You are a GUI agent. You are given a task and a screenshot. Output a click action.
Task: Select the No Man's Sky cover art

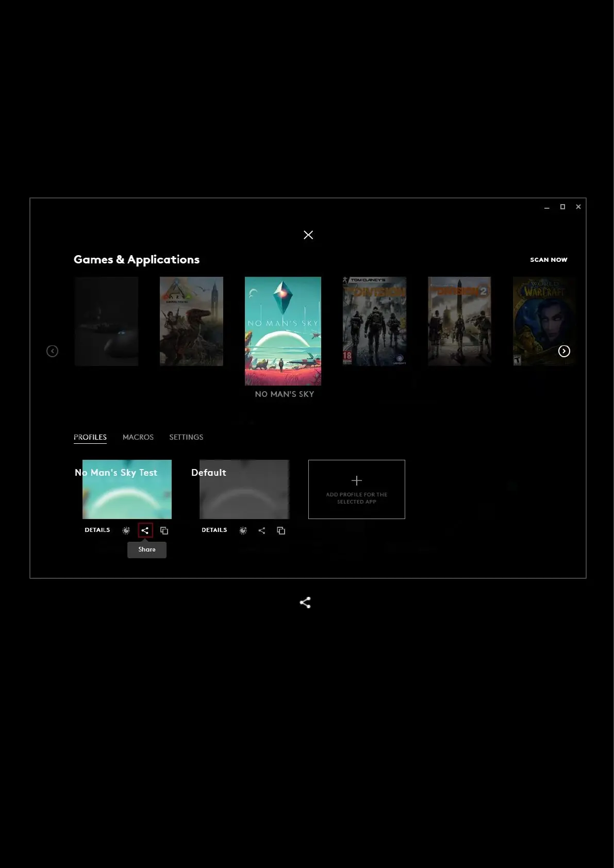[283, 331]
